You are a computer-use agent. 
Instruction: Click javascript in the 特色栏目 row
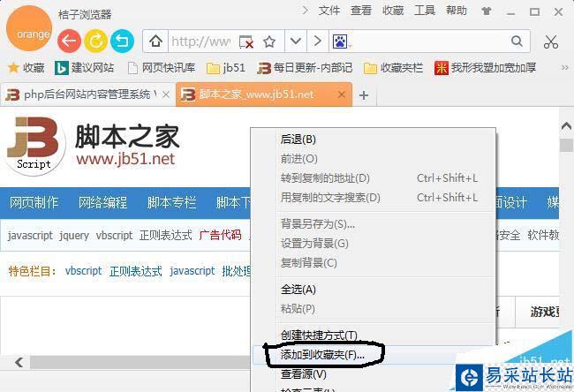click(x=193, y=271)
